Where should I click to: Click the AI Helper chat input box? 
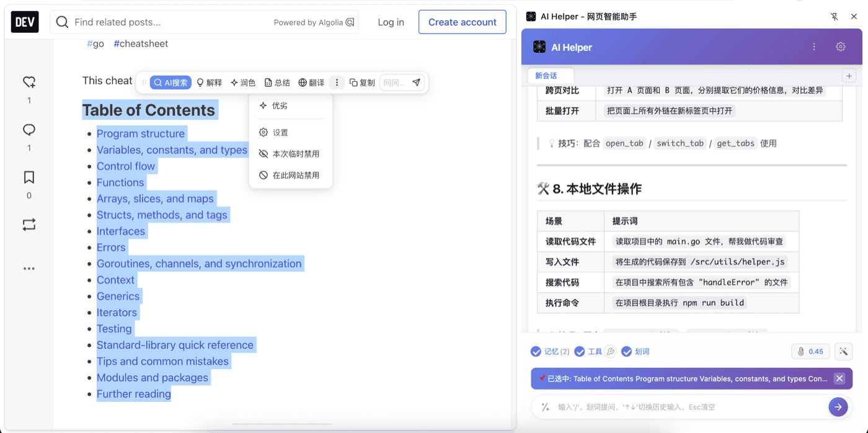(x=690, y=407)
